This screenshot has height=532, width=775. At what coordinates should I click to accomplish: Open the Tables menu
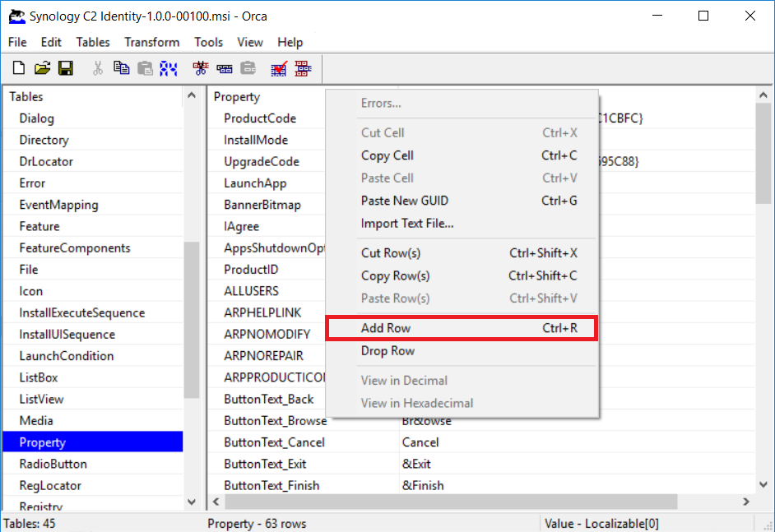click(92, 42)
